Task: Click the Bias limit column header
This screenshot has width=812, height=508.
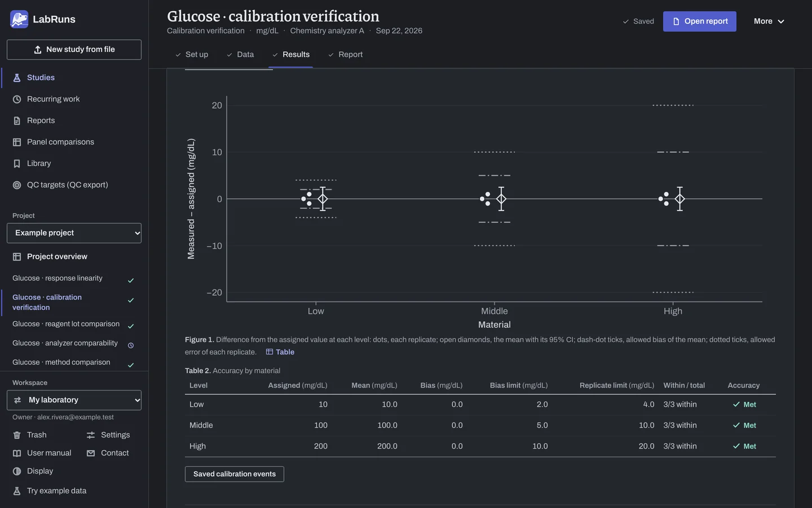Action: pyautogui.click(x=519, y=386)
